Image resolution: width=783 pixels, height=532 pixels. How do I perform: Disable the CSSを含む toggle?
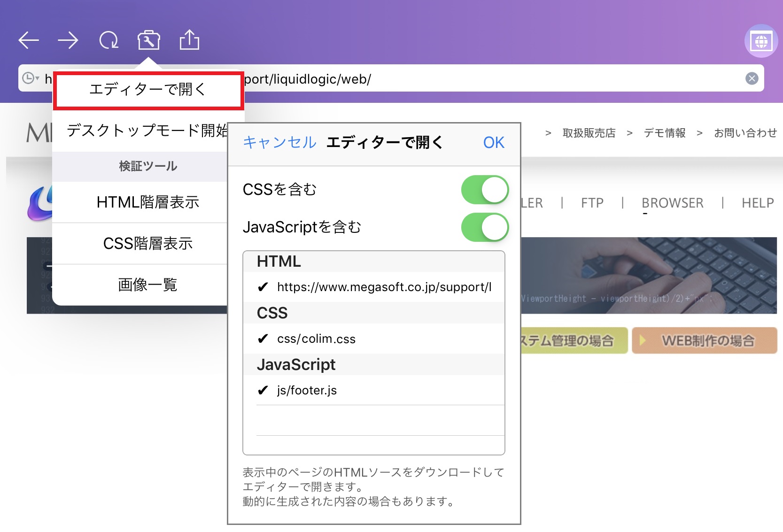[485, 189]
